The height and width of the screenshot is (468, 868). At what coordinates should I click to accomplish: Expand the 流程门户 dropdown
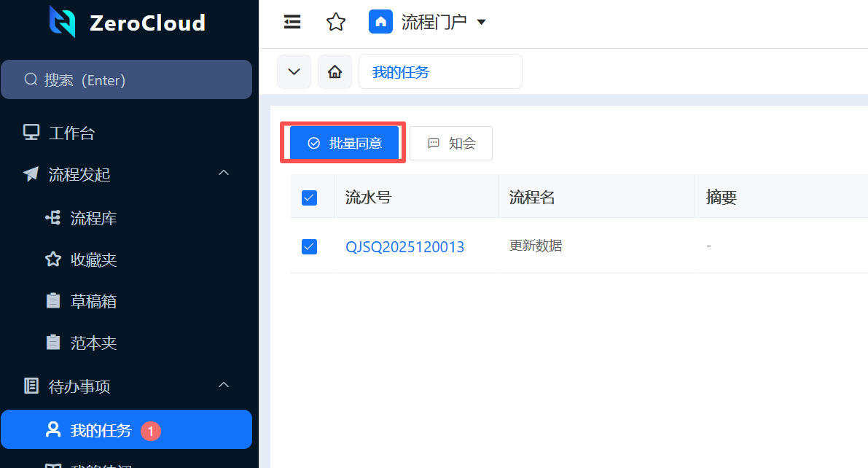481,23
